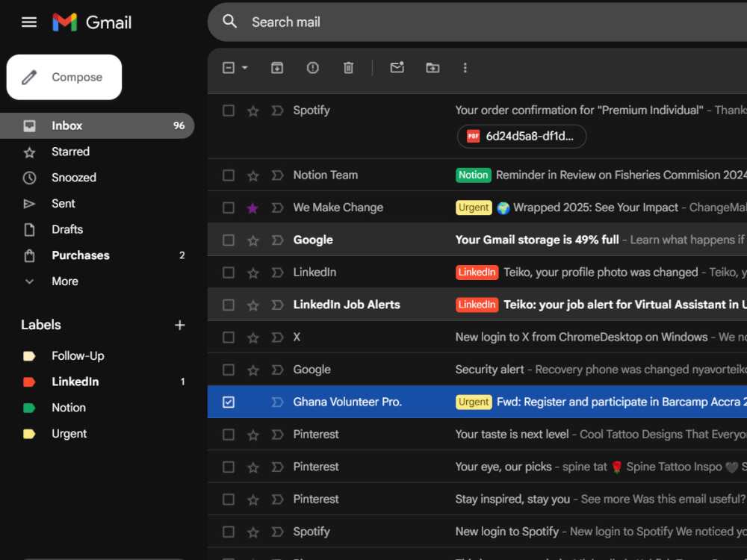The height and width of the screenshot is (560, 747).
Task: Open the Sent folder
Action: tap(97, 203)
